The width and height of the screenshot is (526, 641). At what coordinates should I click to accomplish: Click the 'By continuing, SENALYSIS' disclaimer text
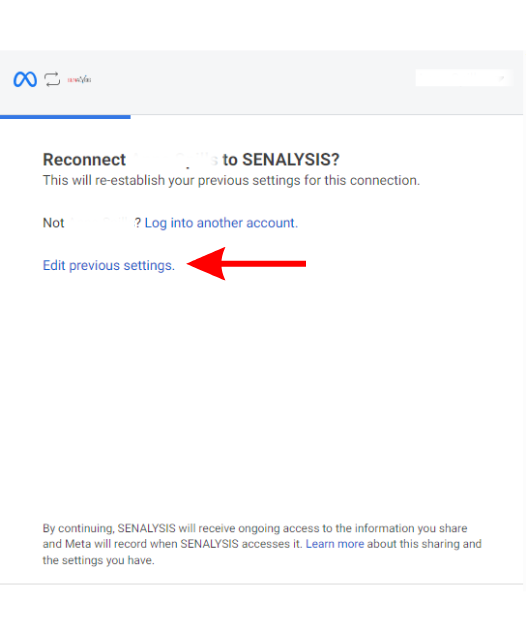(x=262, y=544)
